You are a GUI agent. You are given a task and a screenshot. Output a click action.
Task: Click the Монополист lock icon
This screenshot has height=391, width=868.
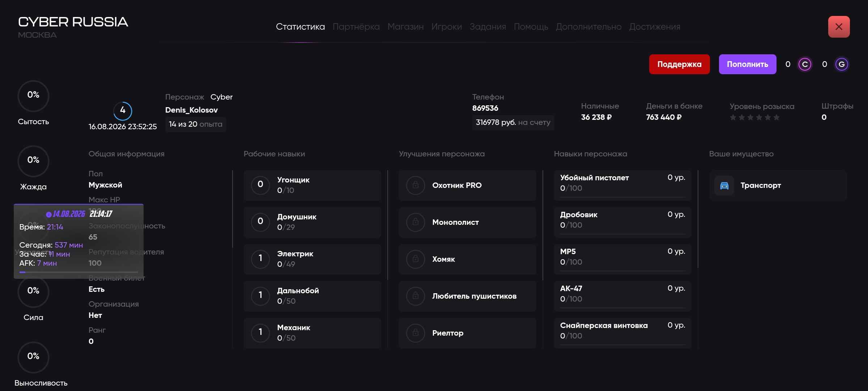tap(416, 222)
